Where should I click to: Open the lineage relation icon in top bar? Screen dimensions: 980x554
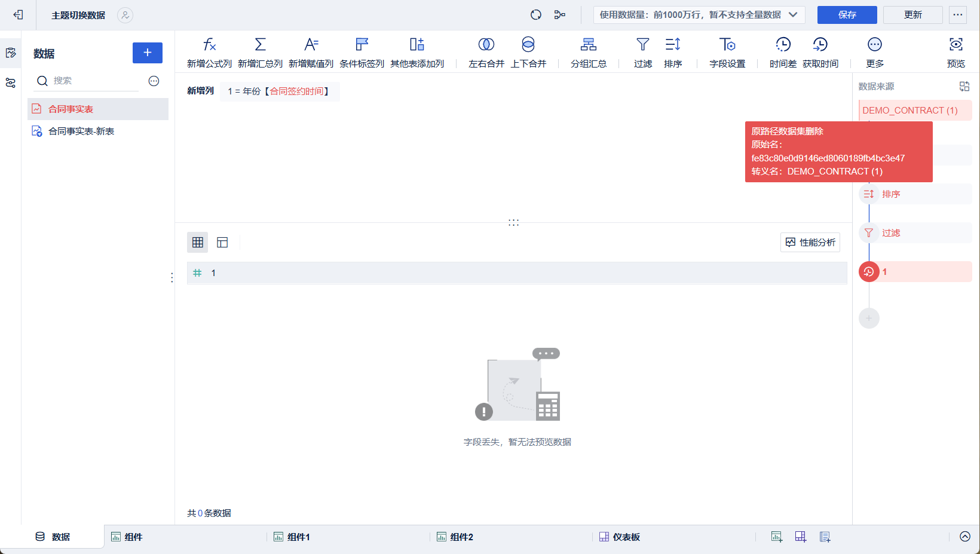pos(560,15)
